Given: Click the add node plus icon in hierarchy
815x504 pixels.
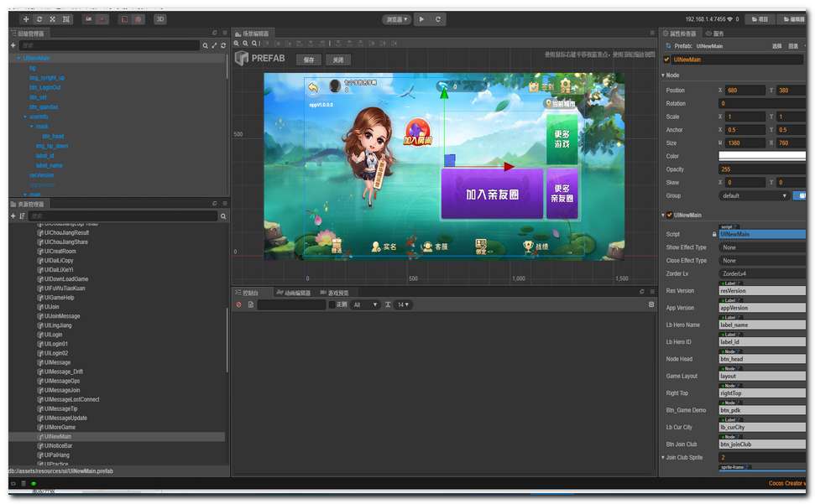Looking at the screenshot, I should pyautogui.click(x=13, y=45).
